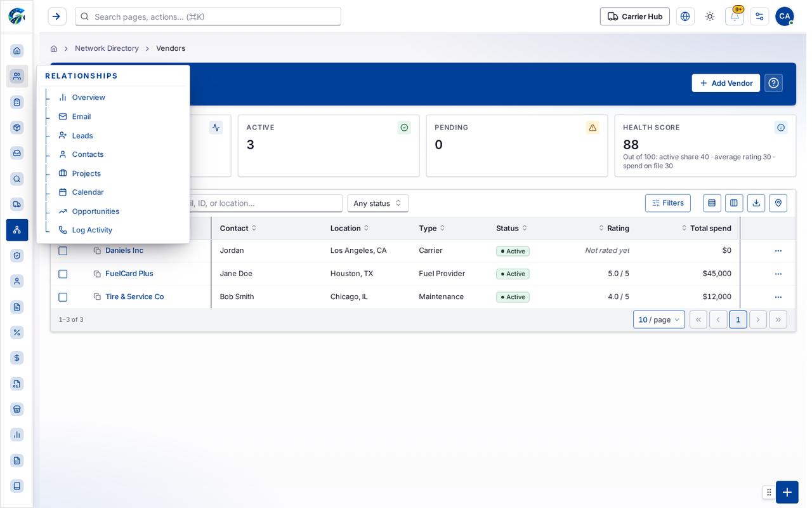Open row actions for Tire & Service Co
Viewport: 812px width, 508px height.
(778, 297)
